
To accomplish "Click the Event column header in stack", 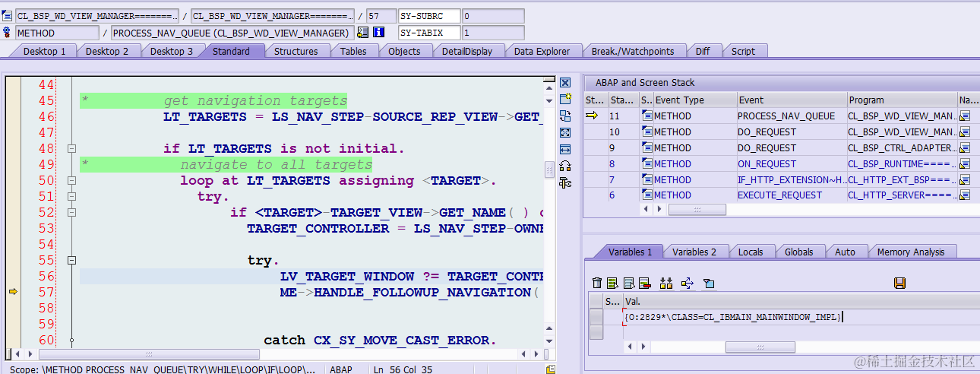I will [792, 100].
